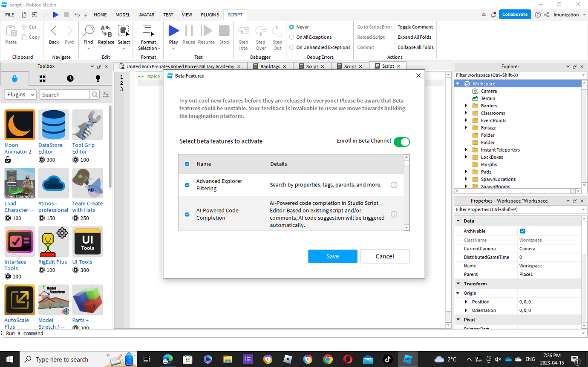This screenshot has width=588, height=367.
Task: Open the Toolbox Recent clock tab
Action: click(70, 78)
